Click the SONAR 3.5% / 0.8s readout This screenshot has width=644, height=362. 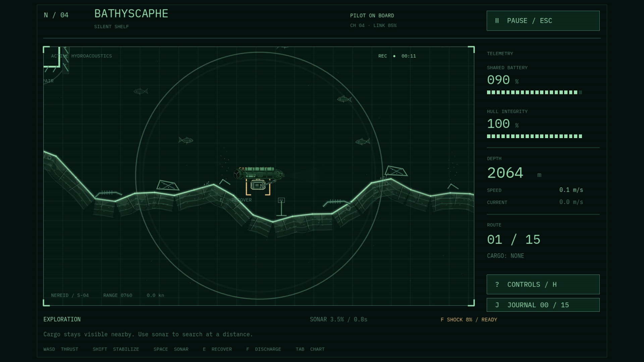pos(338,319)
